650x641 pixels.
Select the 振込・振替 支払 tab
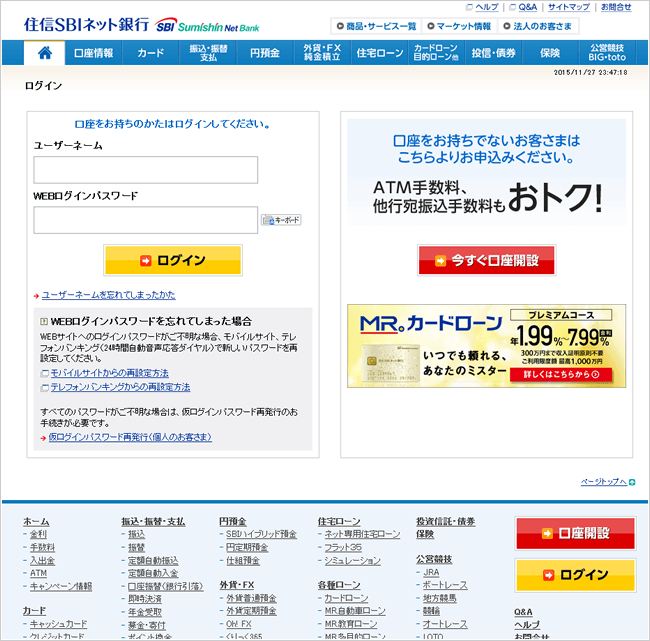tap(208, 53)
